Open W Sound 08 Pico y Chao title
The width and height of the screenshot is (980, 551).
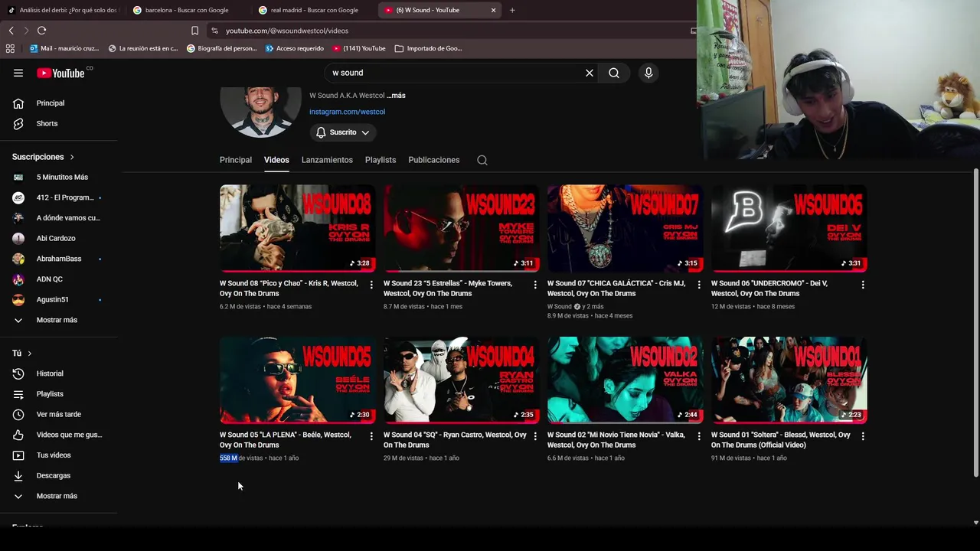[289, 289]
